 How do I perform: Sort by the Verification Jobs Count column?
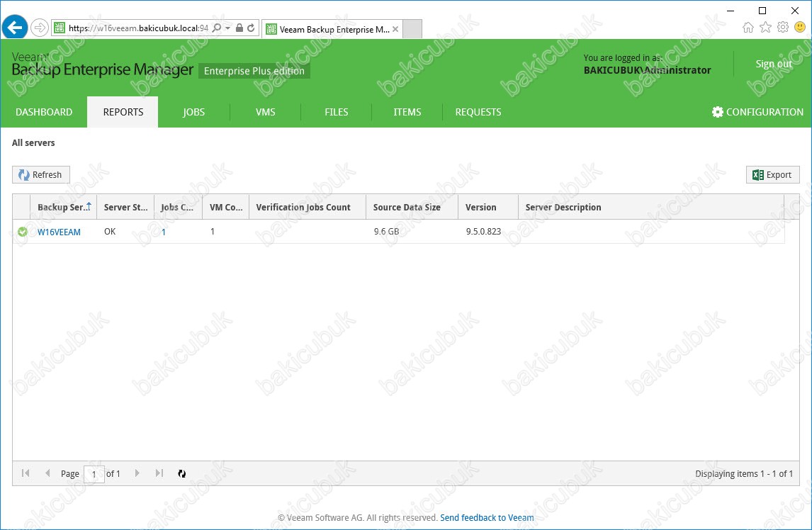308,207
